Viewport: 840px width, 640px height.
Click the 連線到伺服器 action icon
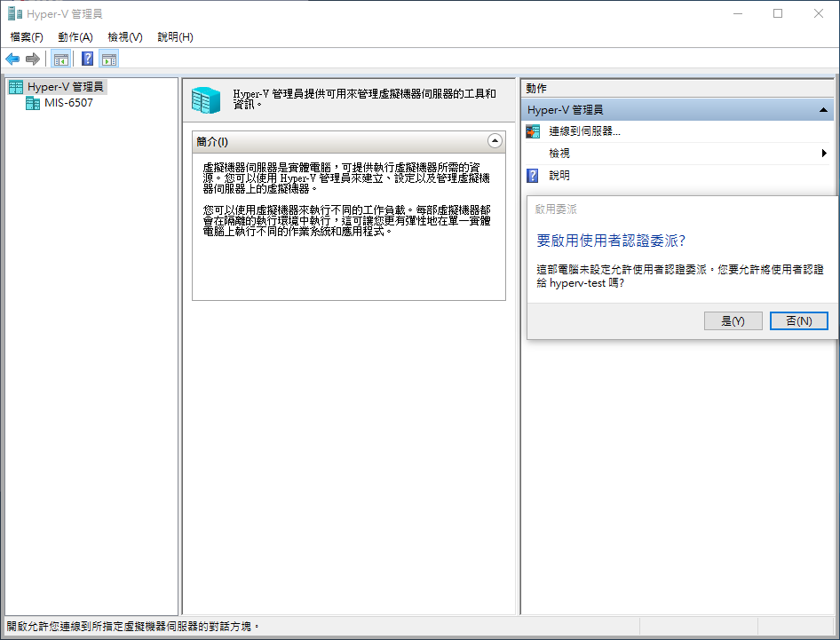coord(533,131)
